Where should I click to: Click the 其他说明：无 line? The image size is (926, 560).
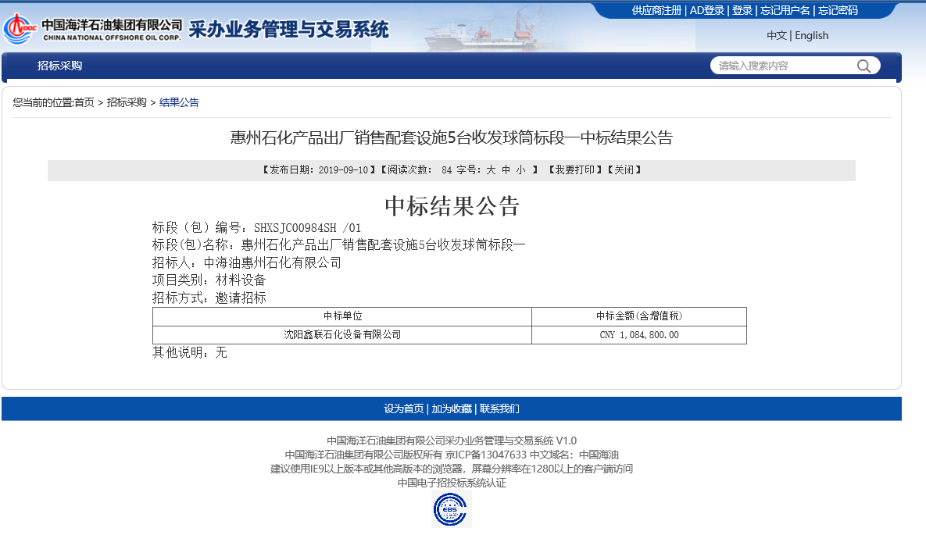point(190,353)
